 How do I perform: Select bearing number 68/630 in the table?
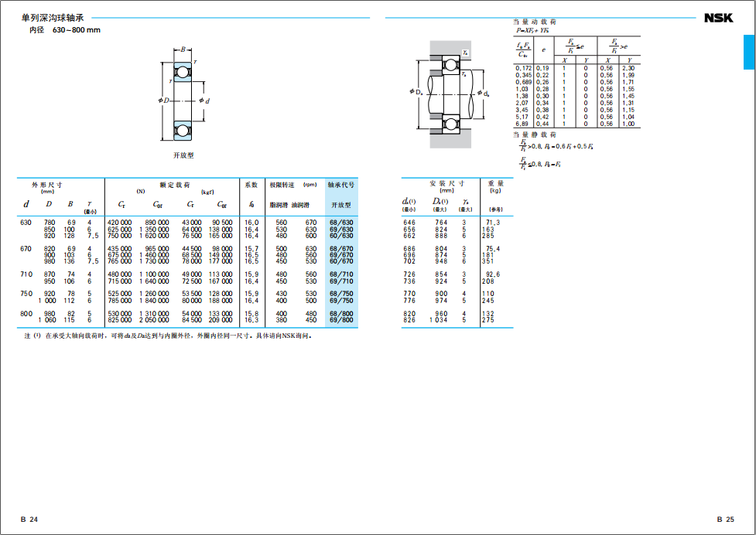click(x=341, y=223)
